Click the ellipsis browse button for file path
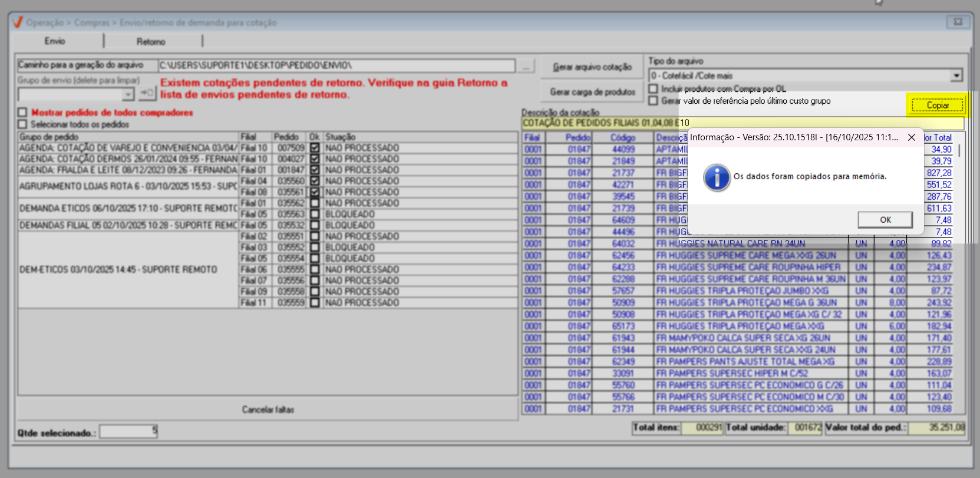 pyautogui.click(x=526, y=66)
